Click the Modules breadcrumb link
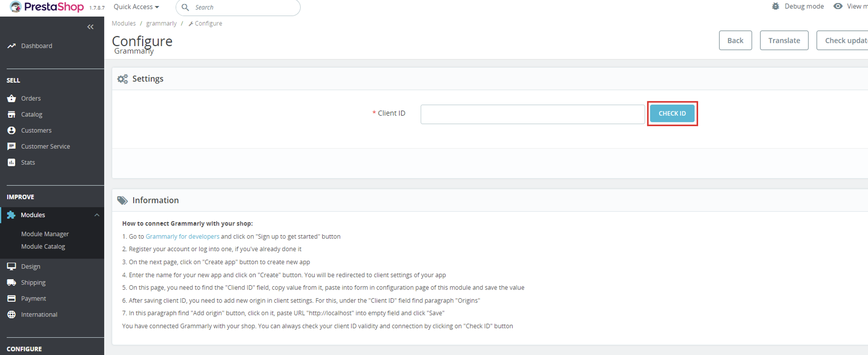Image resolution: width=868 pixels, height=355 pixels. pos(124,23)
